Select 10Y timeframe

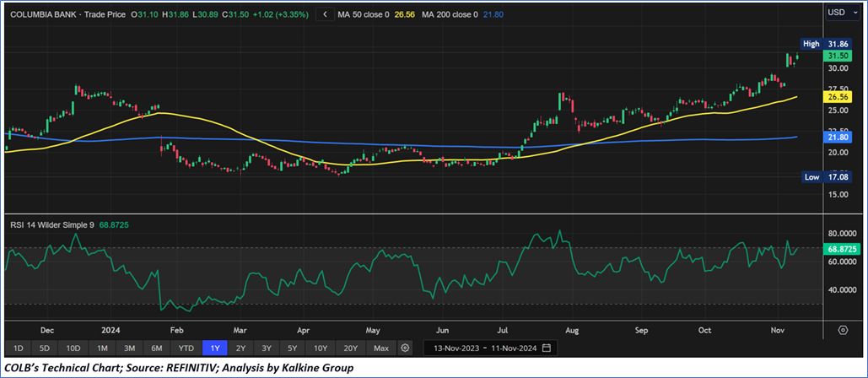(x=321, y=348)
